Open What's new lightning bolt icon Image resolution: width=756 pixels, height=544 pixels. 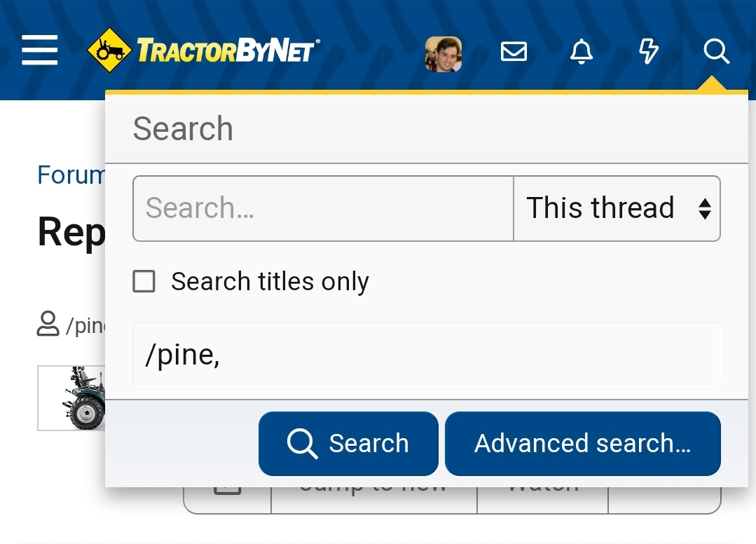pyautogui.click(x=649, y=51)
